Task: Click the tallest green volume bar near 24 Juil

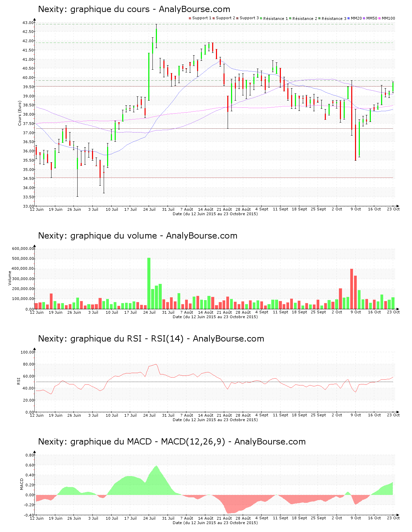Action: coord(149,283)
